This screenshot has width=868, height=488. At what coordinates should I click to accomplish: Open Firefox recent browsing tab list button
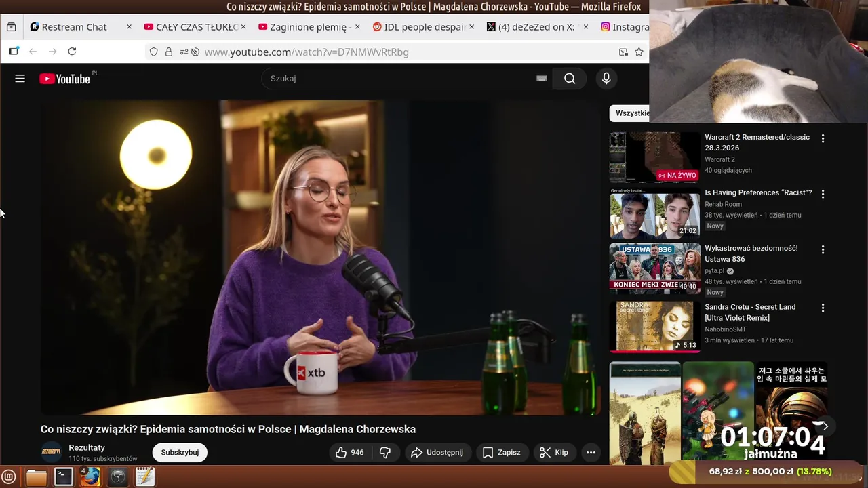coord(11,27)
